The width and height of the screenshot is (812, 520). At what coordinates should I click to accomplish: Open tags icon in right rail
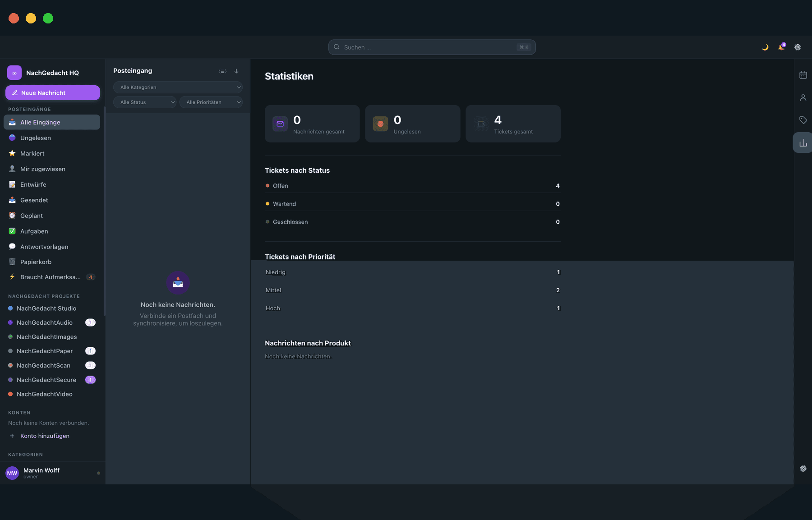tap(803, 120)
